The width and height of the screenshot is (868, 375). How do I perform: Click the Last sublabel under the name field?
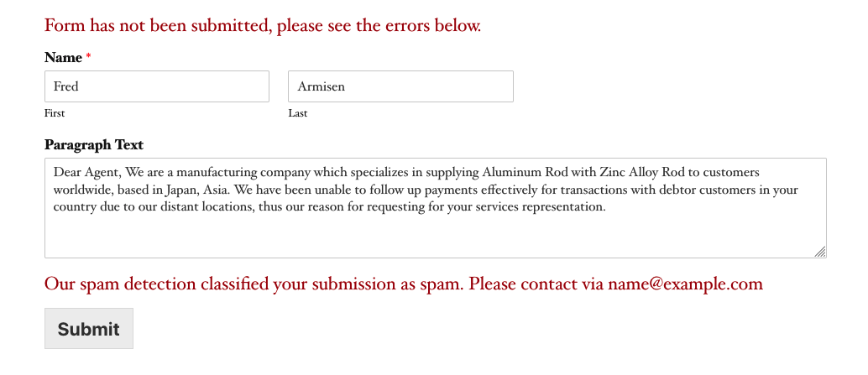pos(298,113)
